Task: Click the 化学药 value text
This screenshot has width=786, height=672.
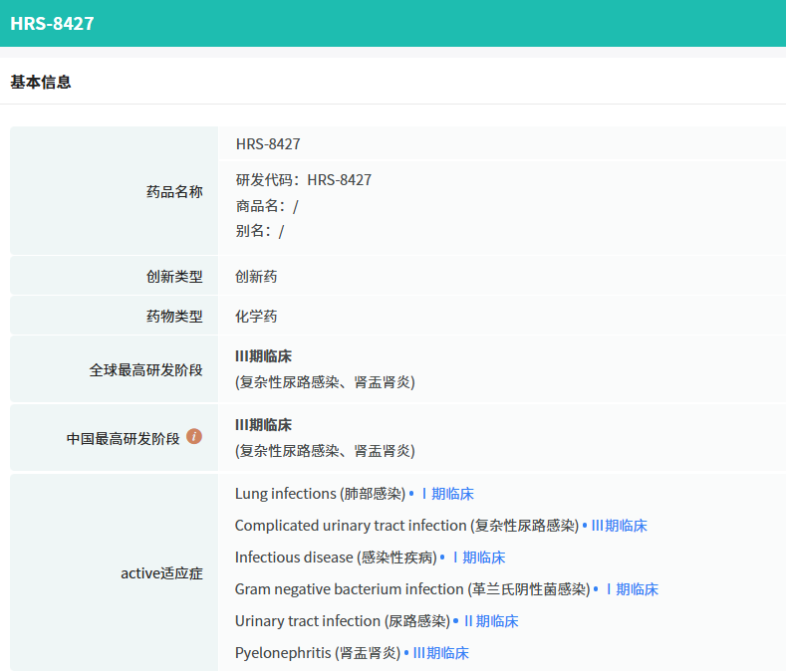Action: point(256,317)
